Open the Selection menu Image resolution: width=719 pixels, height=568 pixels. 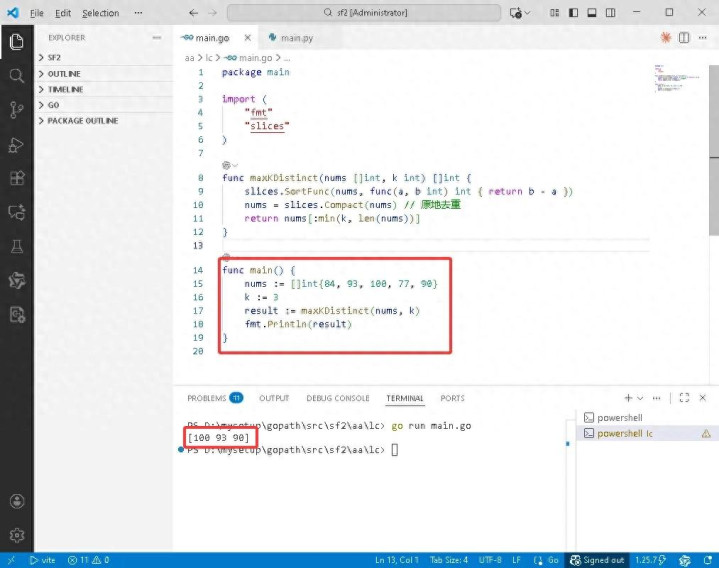click(100, 13)
